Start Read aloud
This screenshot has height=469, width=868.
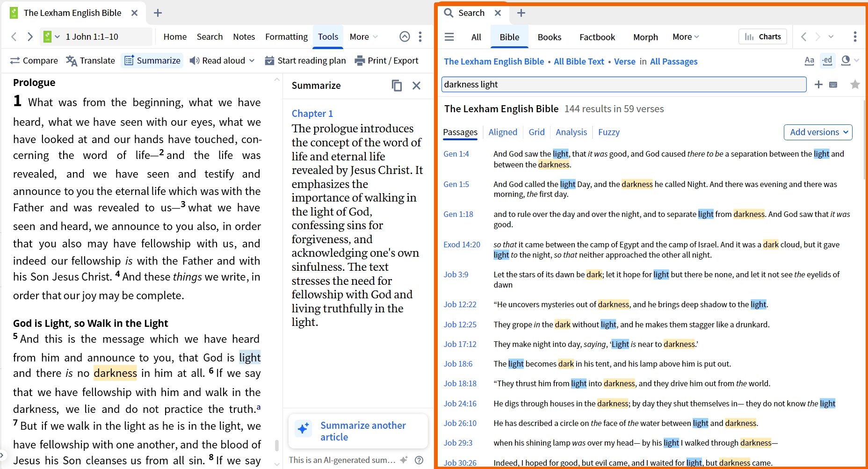tap(217, 60)
